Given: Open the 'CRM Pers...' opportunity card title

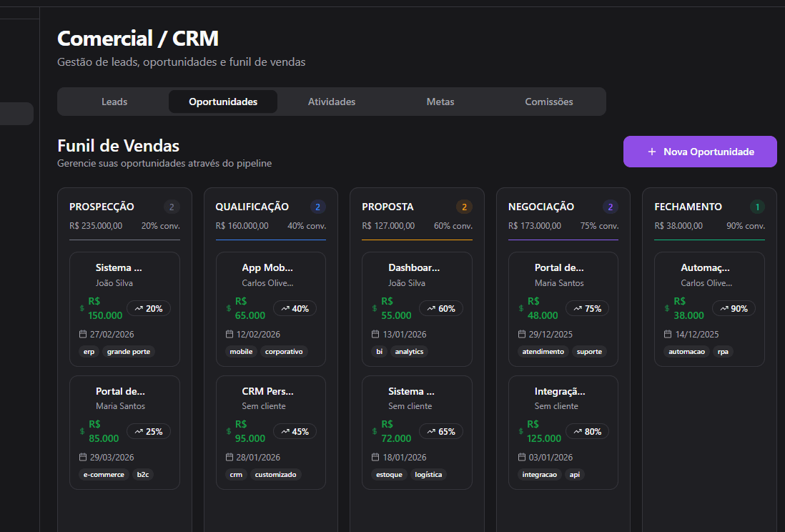Looking at the screenshot, I should click(x=268, y=391).
